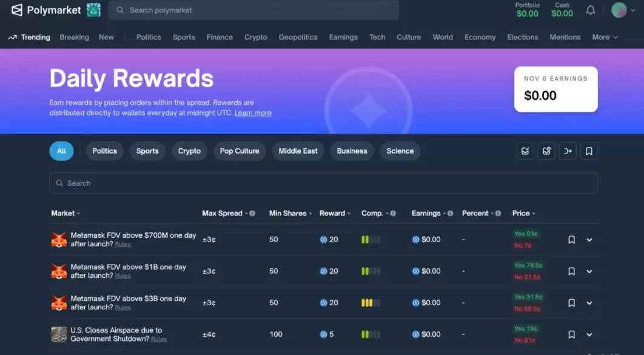This screenshot has height=355, width=644.
Task: Click the info icon next to Max Spread
Action: tap(252, 214)
